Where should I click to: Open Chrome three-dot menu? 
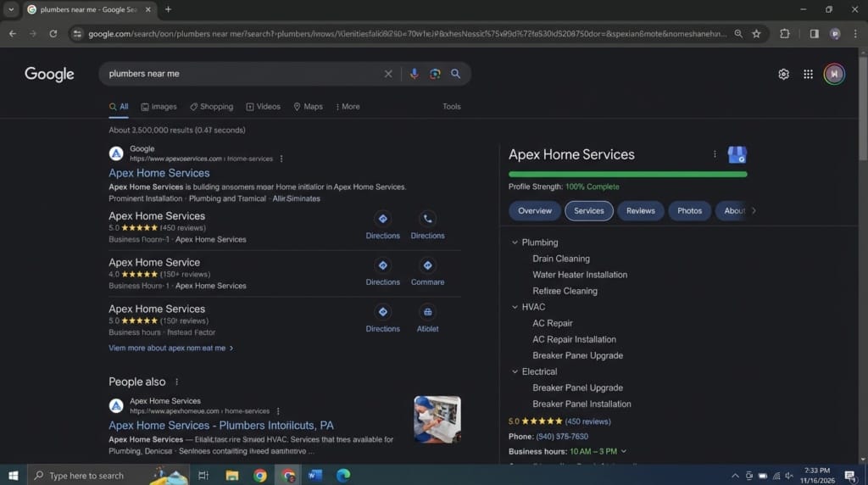[x=855, y=34]
